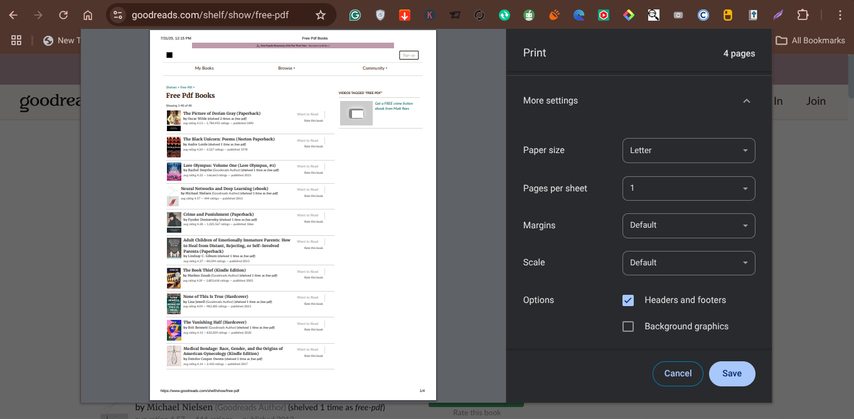The image size is (854, 419).
Task: Click the print preview page thumbnail
Action: click(x=293, y=215)
